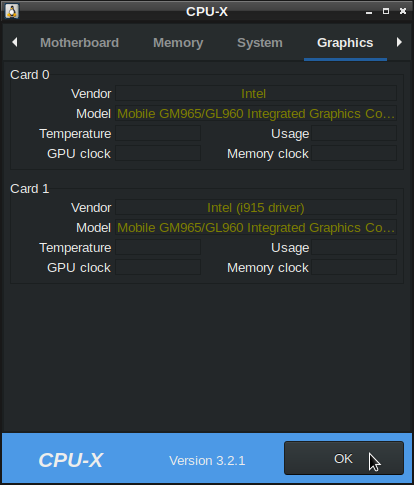
Task: Close the CPU-X window
Action: (403, 11)
